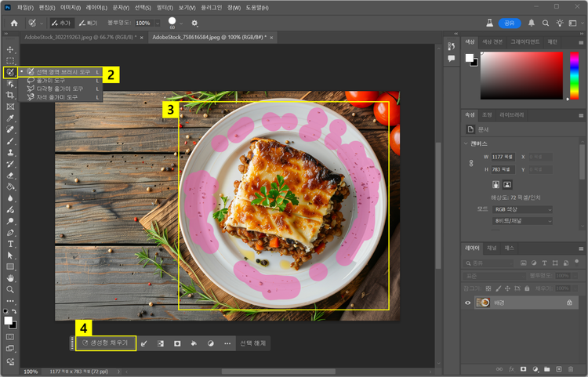Image resolution: width=588 pixels, height=377 pixels.
Task: Click the blue 공유 share button
Action: pos(510,24)
